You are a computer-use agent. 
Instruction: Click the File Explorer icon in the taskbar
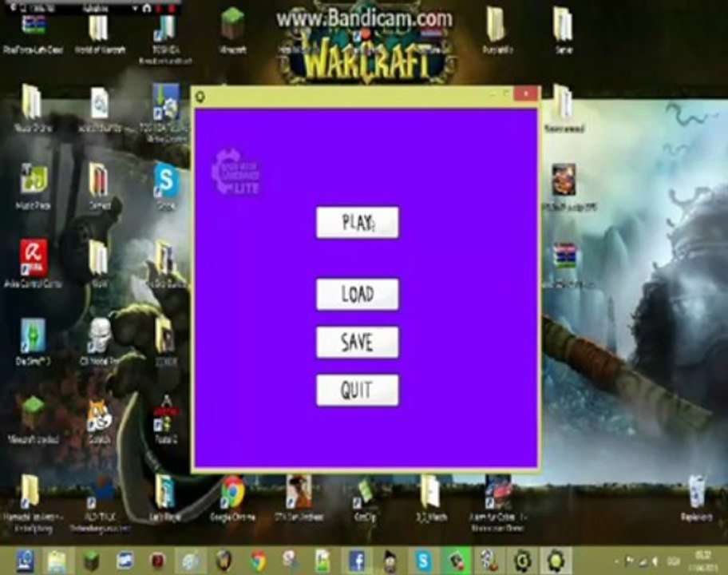[57, 561]
